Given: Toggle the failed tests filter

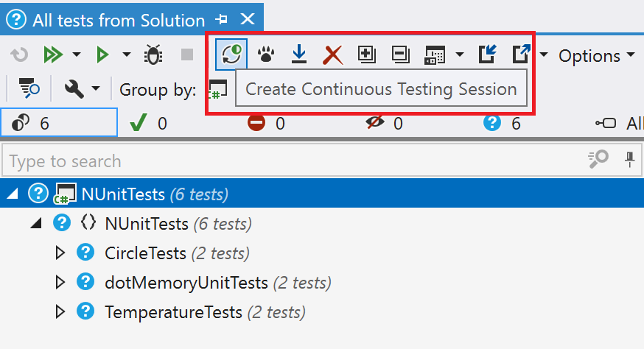Looking at the screenshot, I should coord(266,123).
